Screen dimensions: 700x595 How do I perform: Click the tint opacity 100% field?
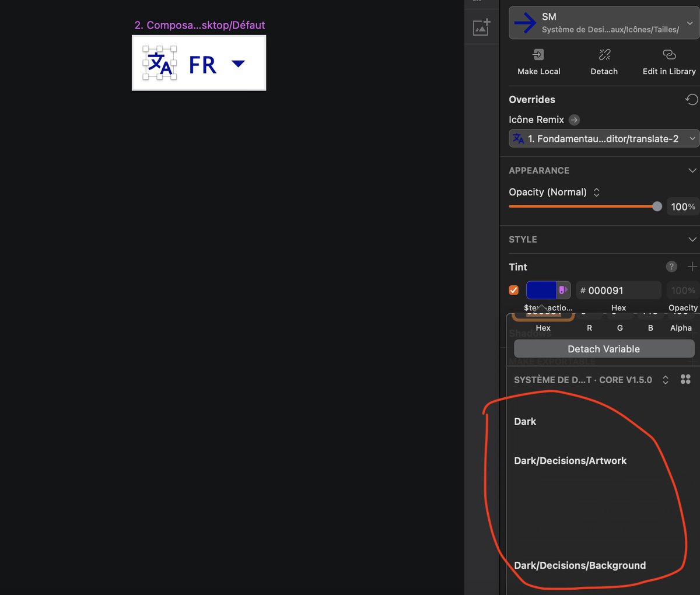click(682, 290)
